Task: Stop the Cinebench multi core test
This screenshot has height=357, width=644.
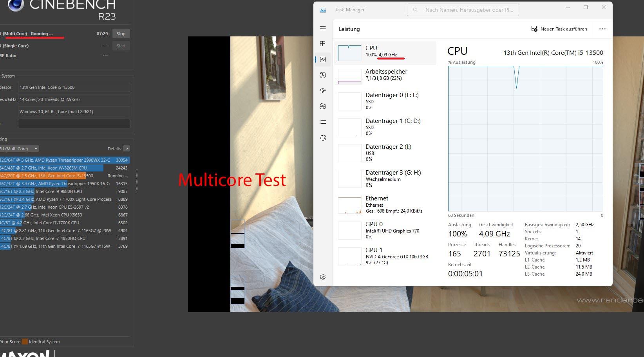Action: pyautogui.click(x=121, y=34)
